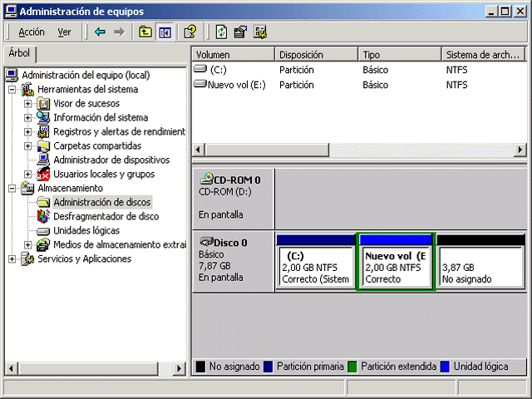Image resolution: width=532 pixels, height=399 pixels.
Task: Click the Forward arrow toolbar icon
Action: [119, 32]
